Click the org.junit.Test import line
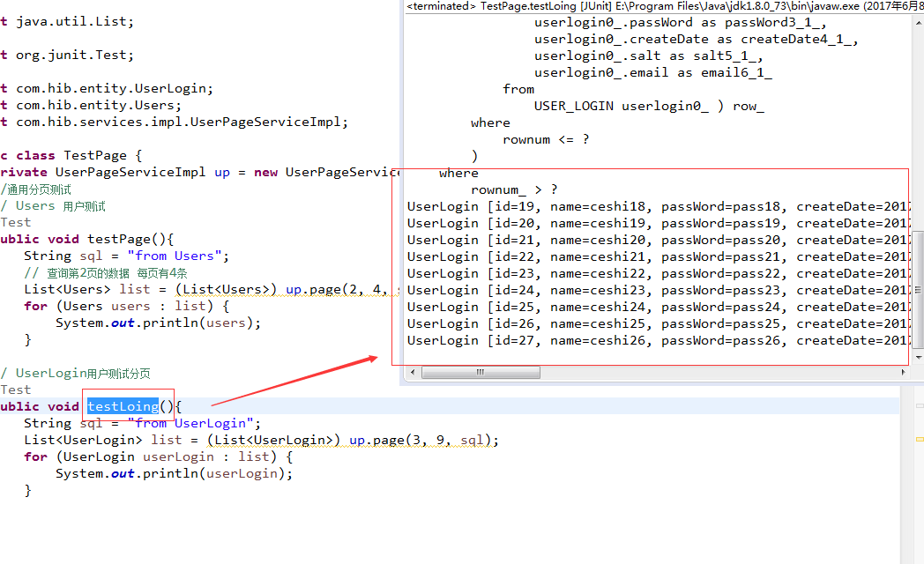Screen dimensions: 924x564 pos(67,56)
